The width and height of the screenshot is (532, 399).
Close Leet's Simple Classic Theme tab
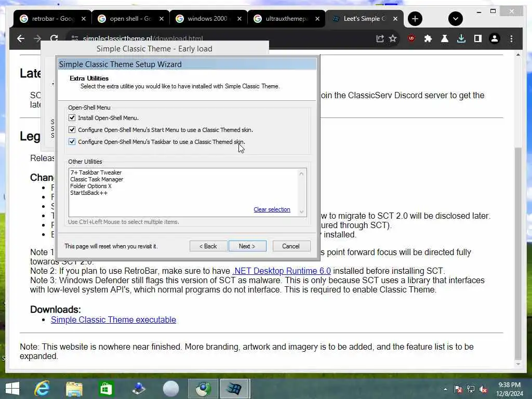(x=395, y=19)
